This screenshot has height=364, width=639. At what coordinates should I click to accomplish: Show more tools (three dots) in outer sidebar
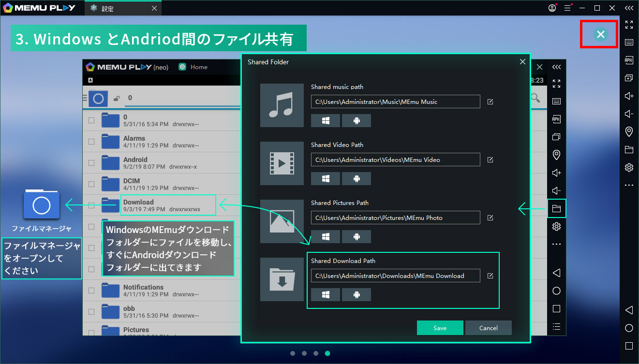click(629, 185)
